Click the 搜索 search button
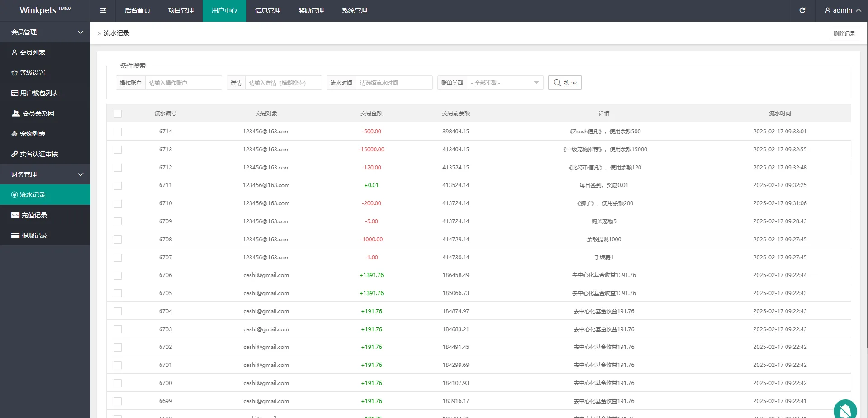This screenshot has height=418, width=868. click(x=564, y=83)
